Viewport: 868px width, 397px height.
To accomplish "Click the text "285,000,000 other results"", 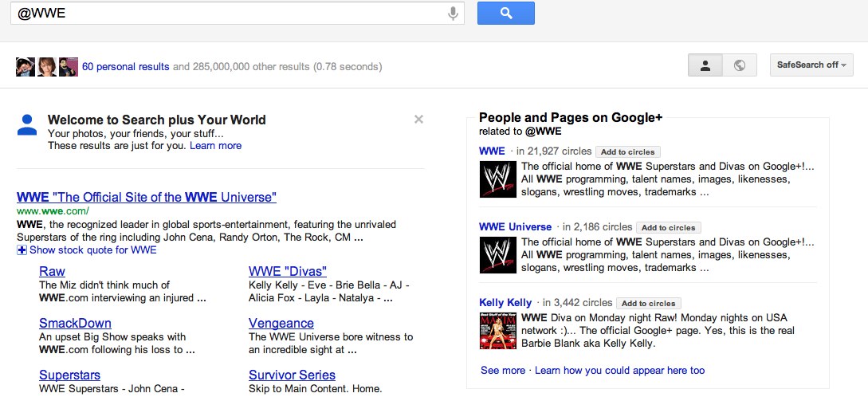I will (251, 67).
